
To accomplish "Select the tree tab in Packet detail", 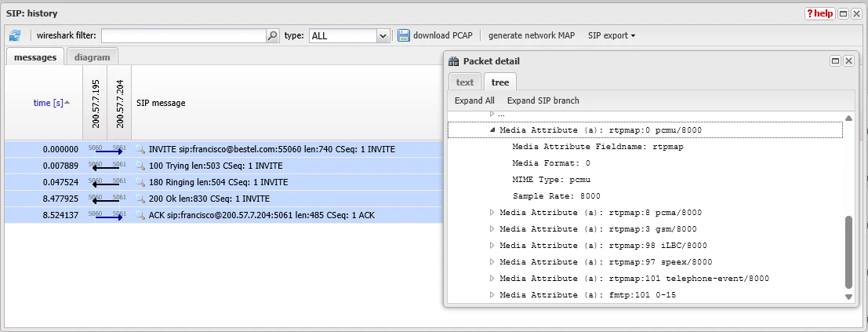I will click(x=500, y=82).
